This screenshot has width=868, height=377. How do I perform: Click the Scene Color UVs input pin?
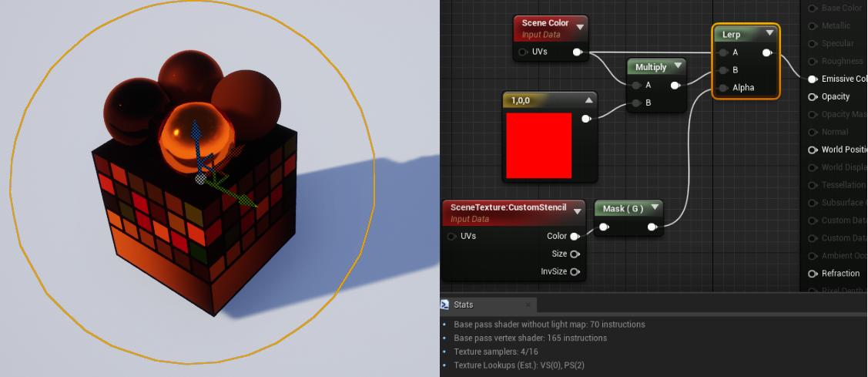[x=522, y=52]
